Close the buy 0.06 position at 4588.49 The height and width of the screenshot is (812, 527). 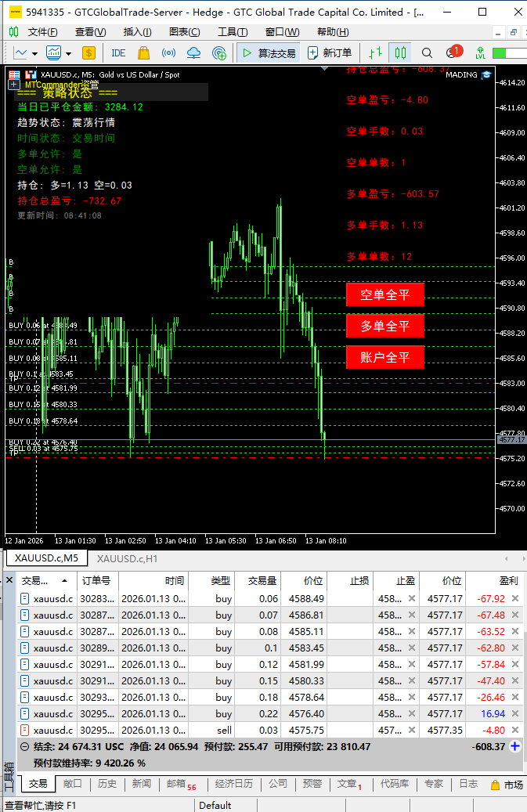pyautogui.click(x=515, y=599)
